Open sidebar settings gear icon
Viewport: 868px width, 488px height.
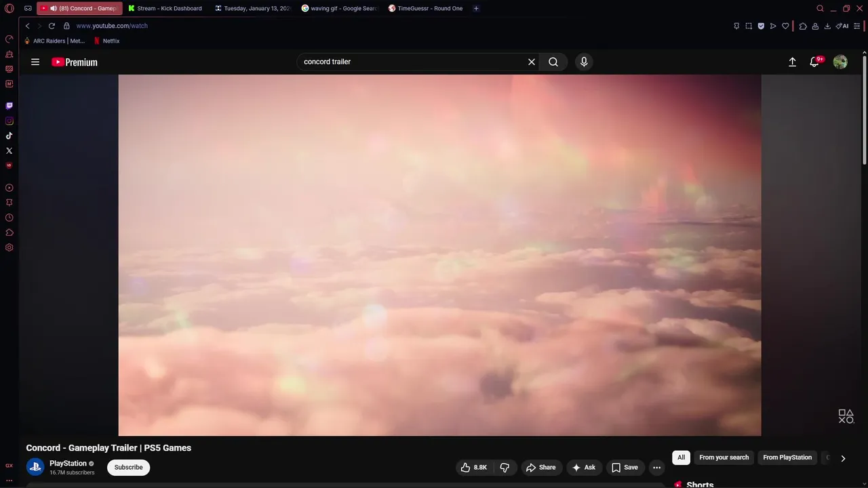[x=9, y=247]
